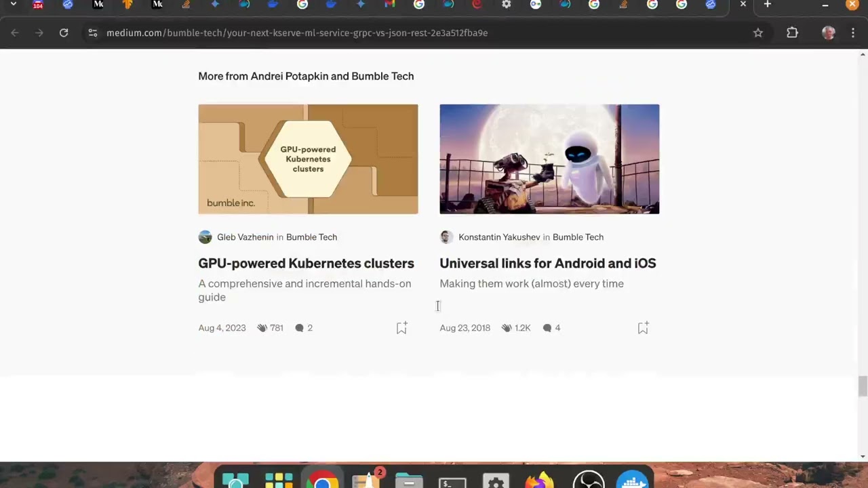Open Universal links for Android and iOS title

pos(548,263)
